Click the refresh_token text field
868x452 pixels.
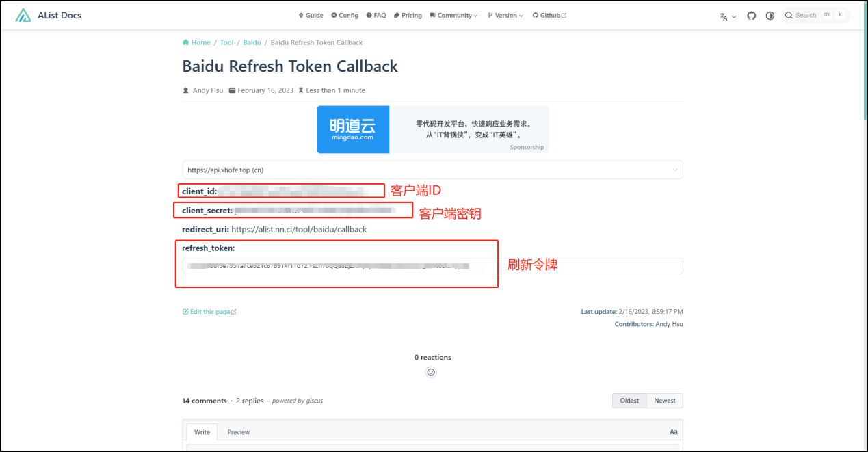(432, 266)
